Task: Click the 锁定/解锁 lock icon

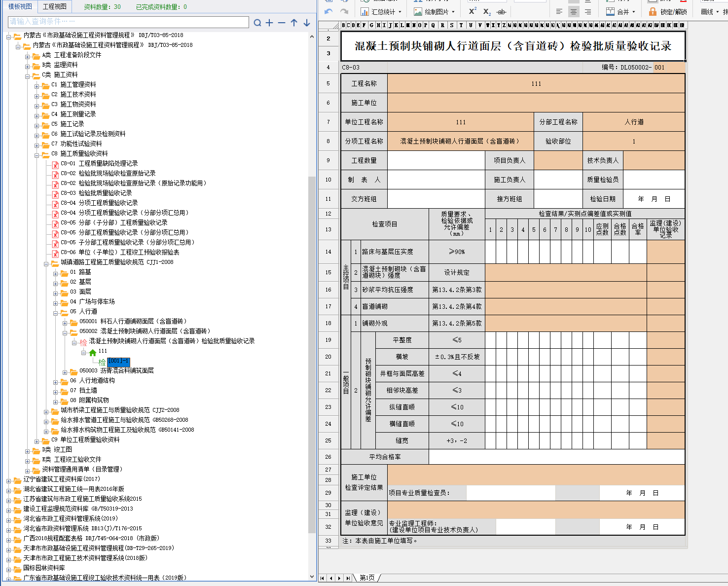Action: [x=653, y=11]
